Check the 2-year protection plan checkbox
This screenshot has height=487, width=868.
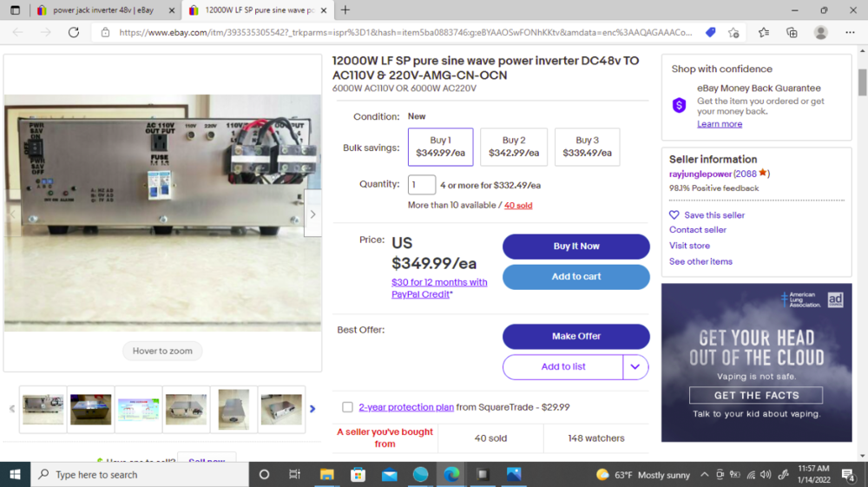(347, 407)
